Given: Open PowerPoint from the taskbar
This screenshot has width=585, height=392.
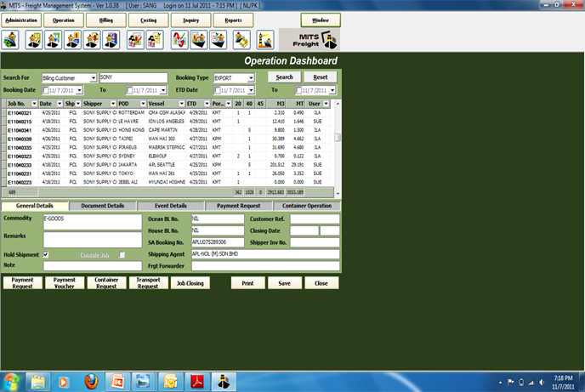Looking at the screenshot, I should [x=117, y=379].
